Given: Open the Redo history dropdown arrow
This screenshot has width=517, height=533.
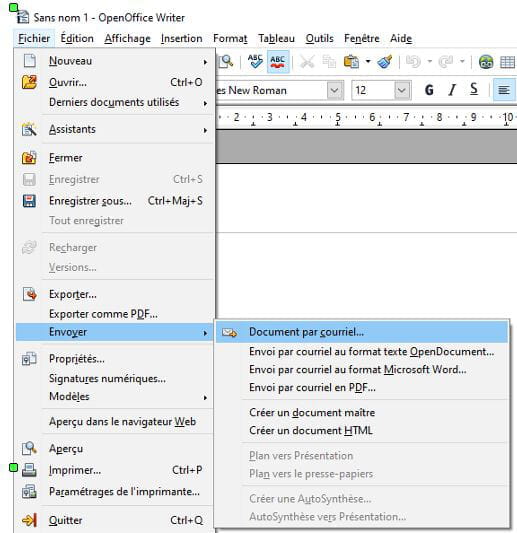Looking at the screenshot, I should 462,62.
